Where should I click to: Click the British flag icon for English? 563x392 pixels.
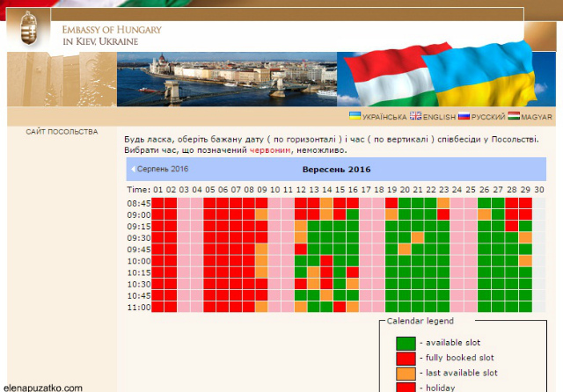pyautogui.click(x=415, y=115)
